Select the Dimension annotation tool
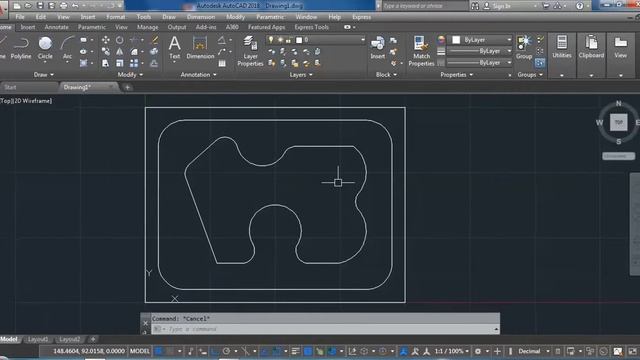Image resolution: width=640 pixels, height=360 pixels. point(200,48)
